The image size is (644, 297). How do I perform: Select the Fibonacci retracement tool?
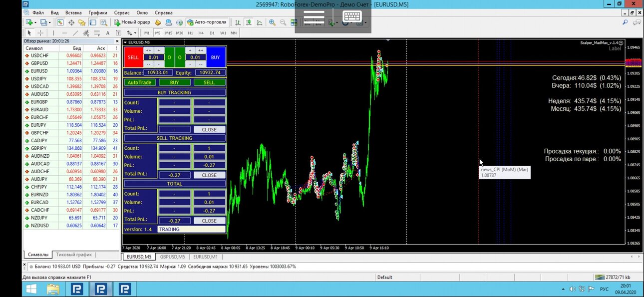pos(97,33)
